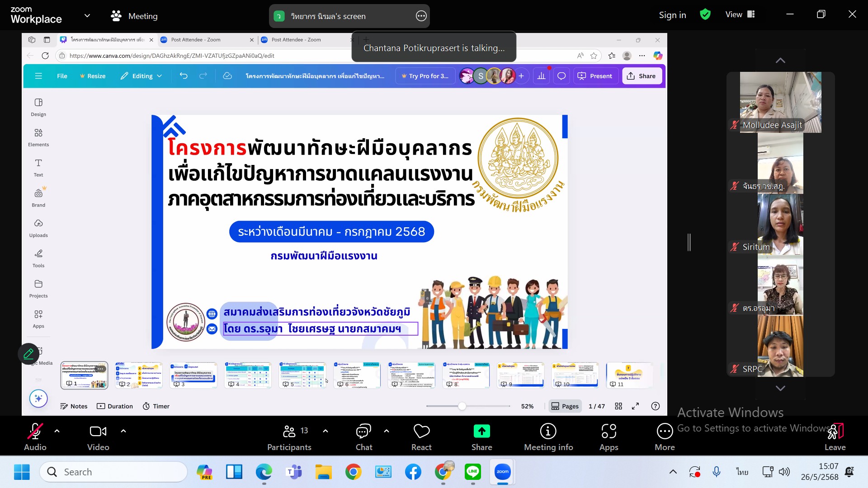Open Canva analytics chart icon

click(x=541, y=76)
